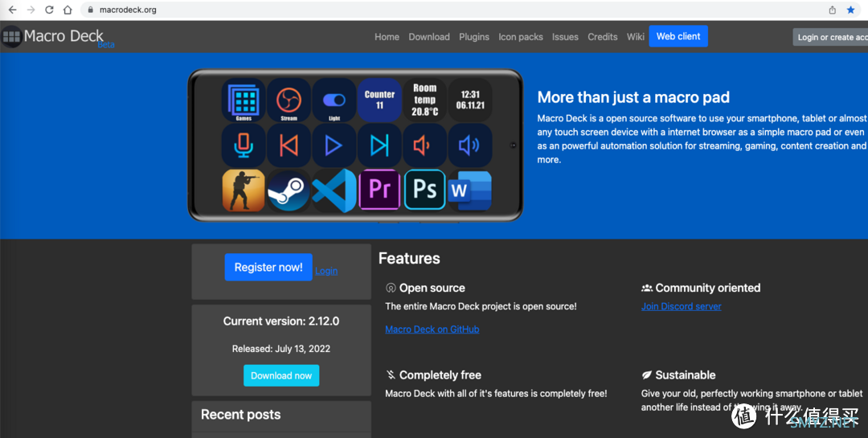The height and width of the screenshot is (438, 868).
Task: Click the Web client button
Action: pos(678,36)
